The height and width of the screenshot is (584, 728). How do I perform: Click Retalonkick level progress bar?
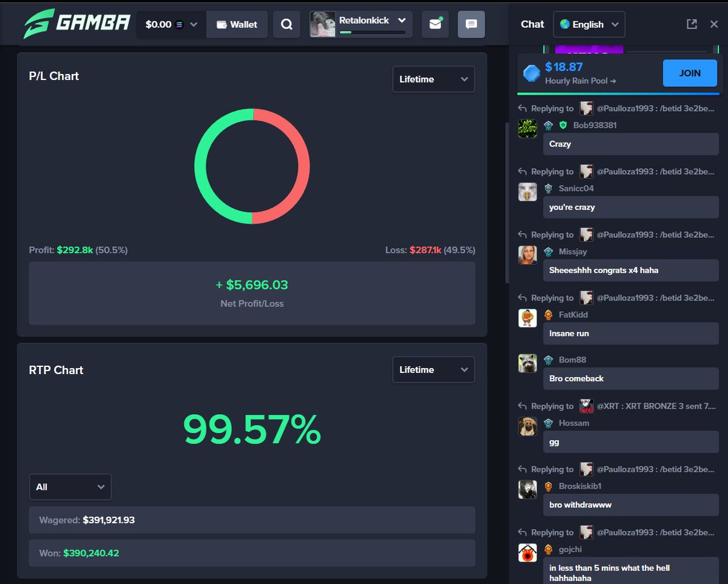pyautogui.click(x=372, y=32)
